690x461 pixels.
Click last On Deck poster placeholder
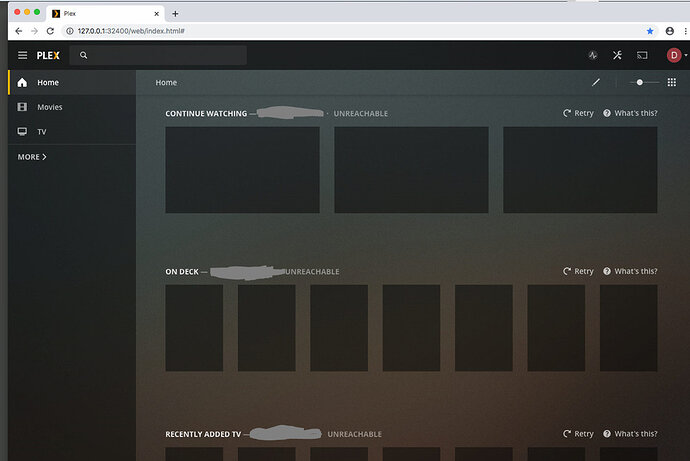(x=628, y=328)
